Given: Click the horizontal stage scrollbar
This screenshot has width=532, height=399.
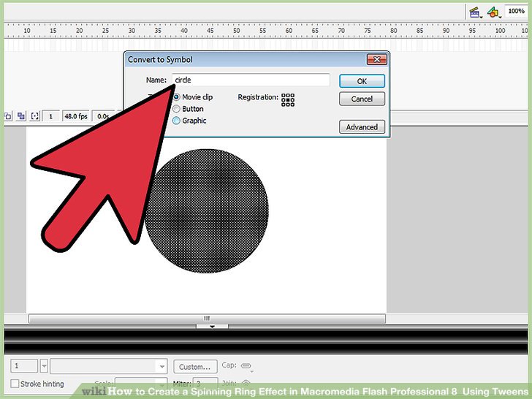Looking at the screenshot, I should coord(207,319).
